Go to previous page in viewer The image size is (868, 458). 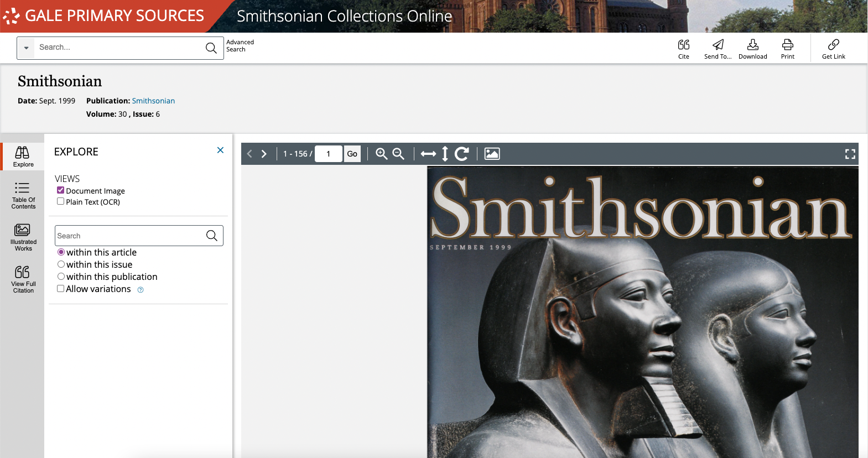250,154
